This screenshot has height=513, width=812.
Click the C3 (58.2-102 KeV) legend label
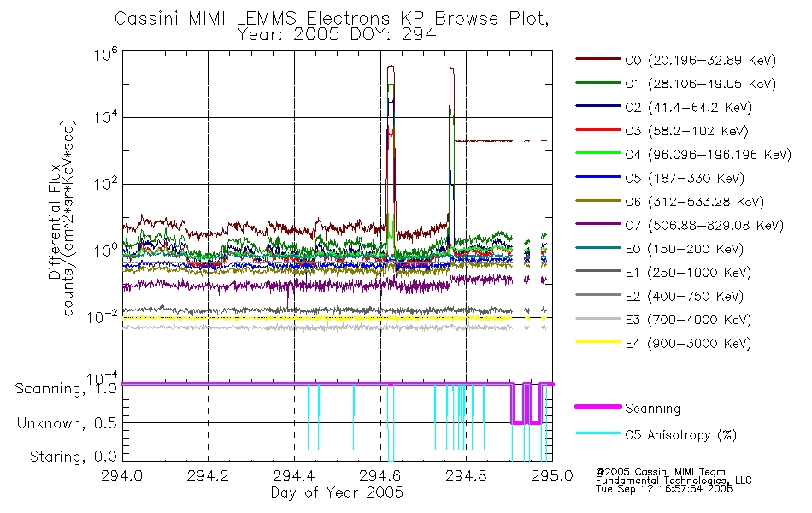click(x=686, y=131)
